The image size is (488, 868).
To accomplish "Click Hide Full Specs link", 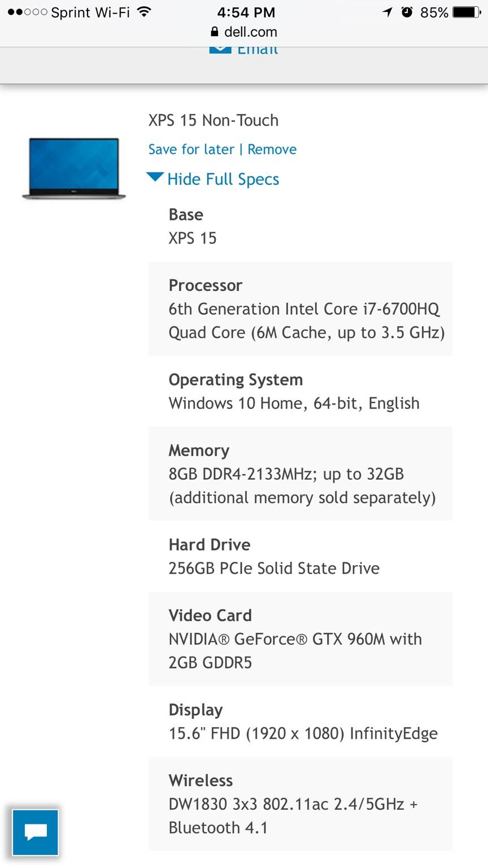I will (223, 179).
